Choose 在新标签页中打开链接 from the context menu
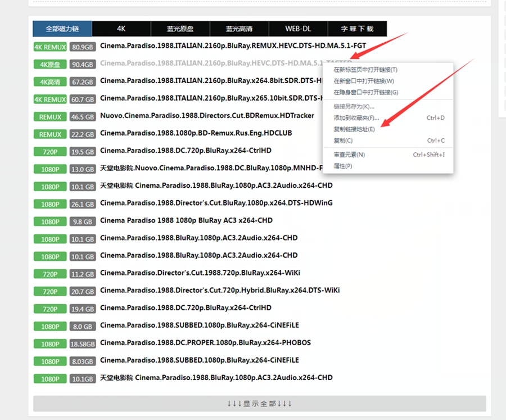506x420 pixels. (365, 70)
